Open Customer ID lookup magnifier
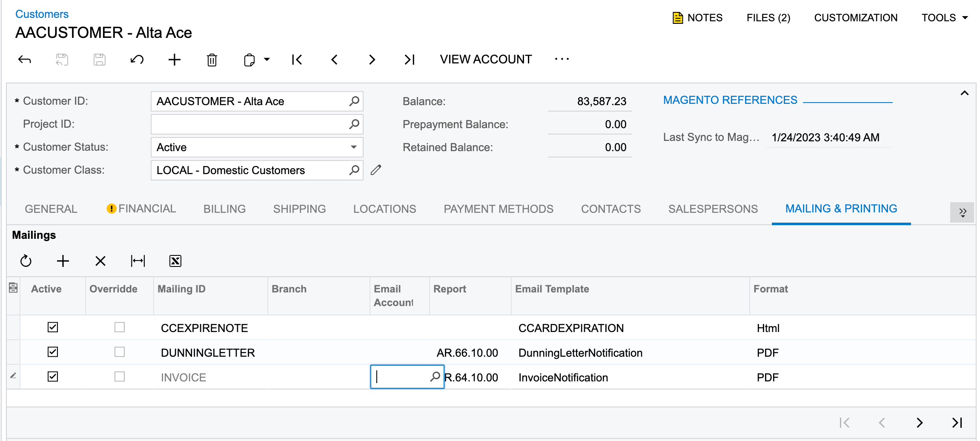The width and height of the screenshot is (980, 441). (x=354, y=101)
